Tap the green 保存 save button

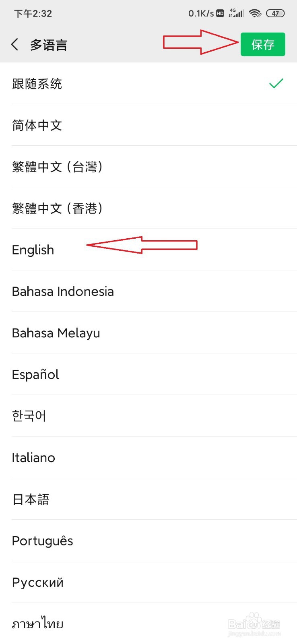pos(263,44)
